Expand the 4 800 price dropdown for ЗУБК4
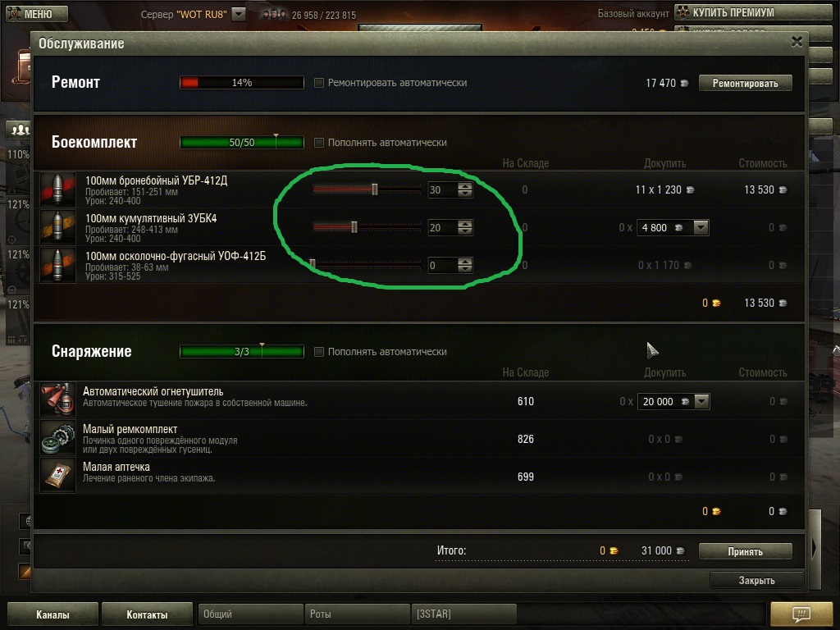This screenshot has height=630, width=840. click(701, 228)
